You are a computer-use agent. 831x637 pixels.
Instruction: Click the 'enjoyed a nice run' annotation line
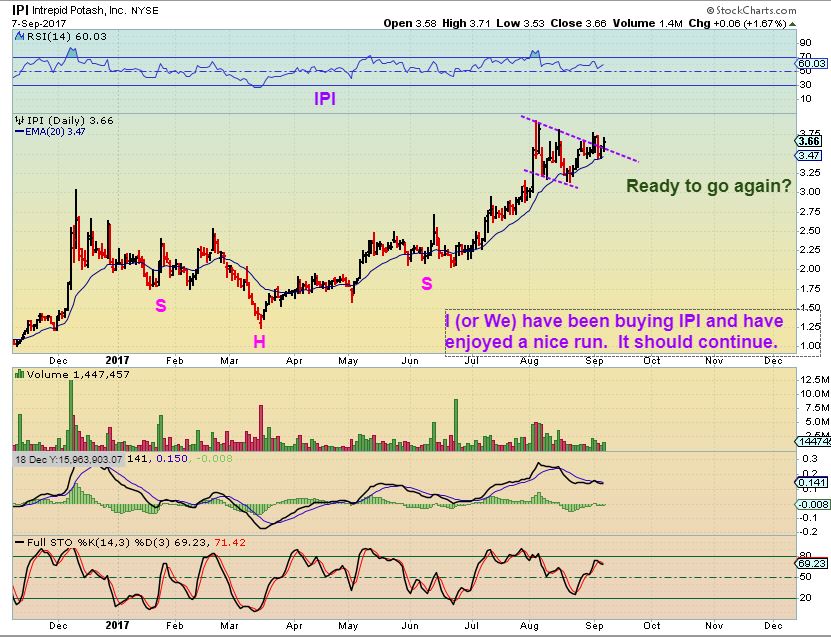pos(612,342)
